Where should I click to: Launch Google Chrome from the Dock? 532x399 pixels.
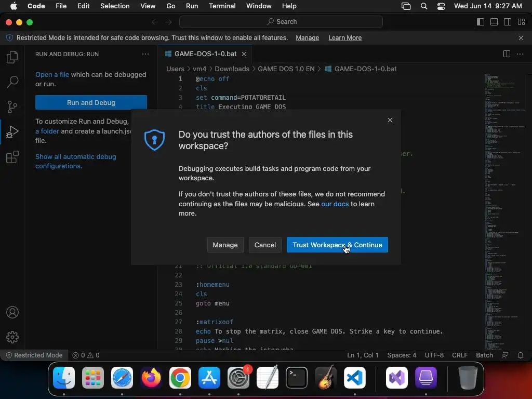(180, 378)
